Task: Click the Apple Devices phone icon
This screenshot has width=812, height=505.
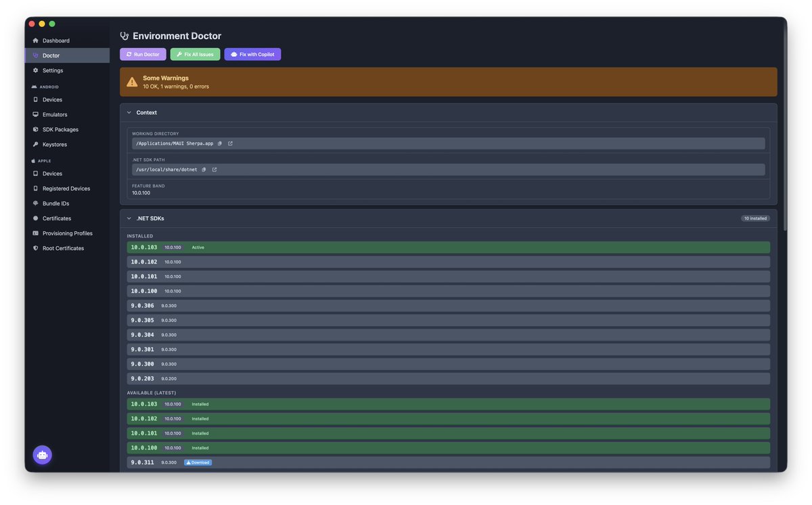Action: coord(36,174)
